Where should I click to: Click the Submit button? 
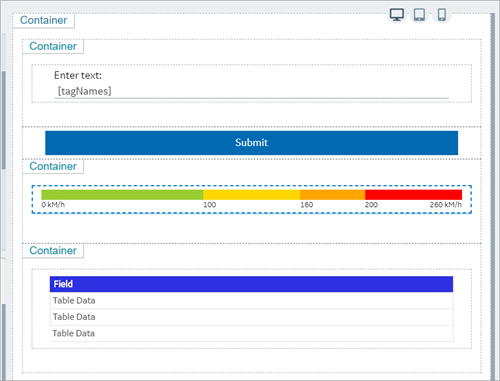(x=251, y=143)
